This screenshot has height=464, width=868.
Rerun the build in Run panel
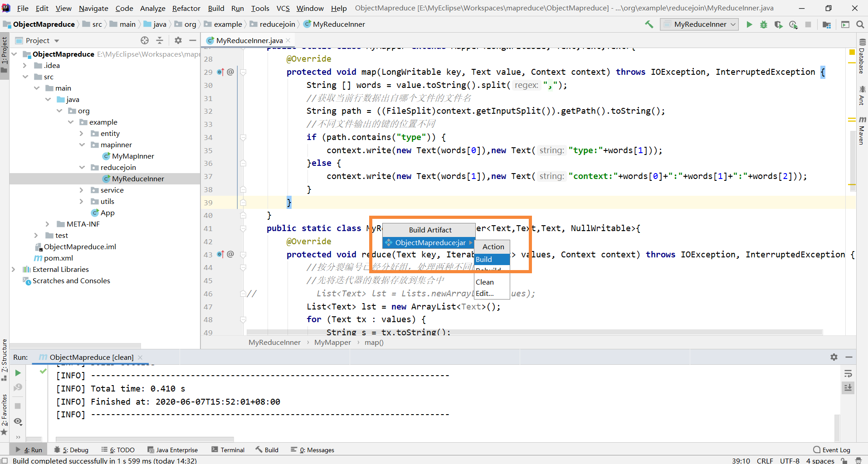[18, 373]
